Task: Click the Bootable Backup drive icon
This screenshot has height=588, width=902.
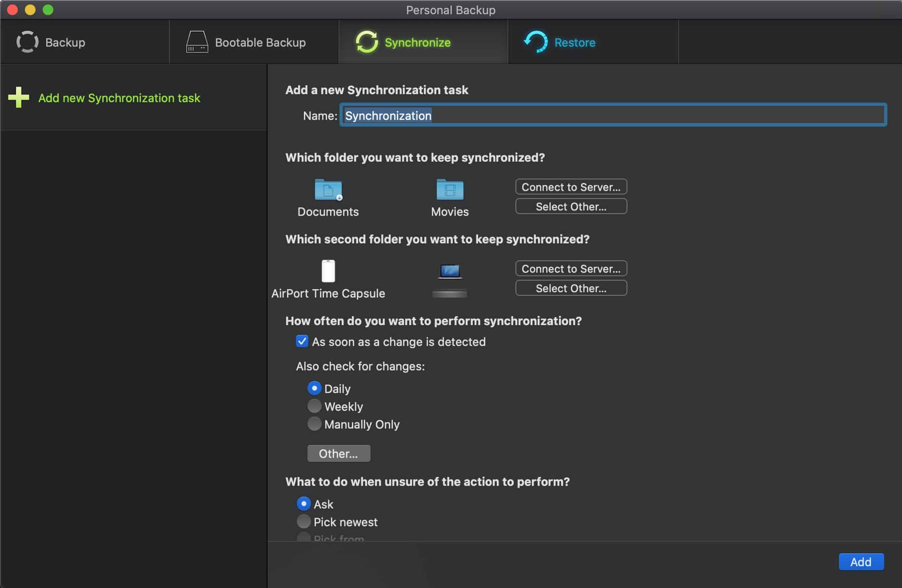Action: (x=197, y=42)
